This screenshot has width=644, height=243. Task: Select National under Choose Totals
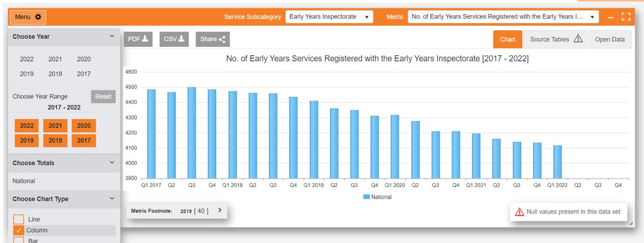point(24,181)
